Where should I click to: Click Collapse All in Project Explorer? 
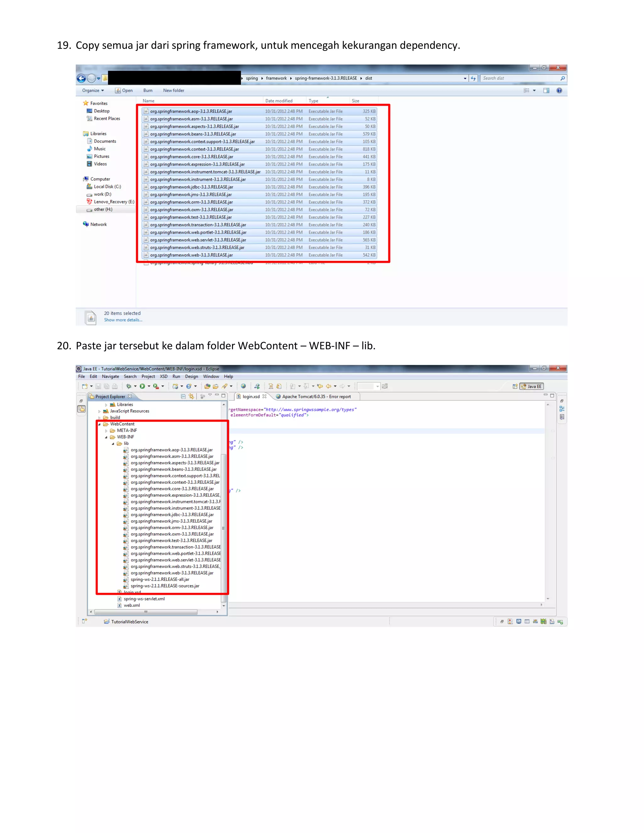click(183, 396)
